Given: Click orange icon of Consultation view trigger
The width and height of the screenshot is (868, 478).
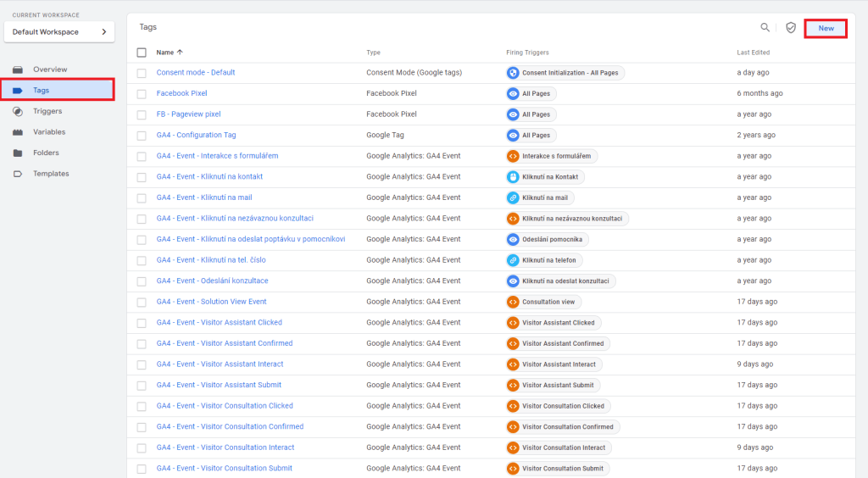Looking at the screenshot, I should pyautogui.click(x=513, y=302).
